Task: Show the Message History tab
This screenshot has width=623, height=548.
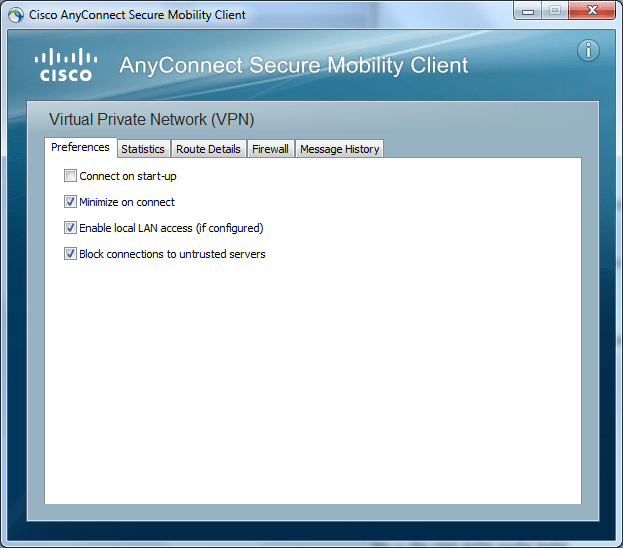Action: (x=339, y=149)
